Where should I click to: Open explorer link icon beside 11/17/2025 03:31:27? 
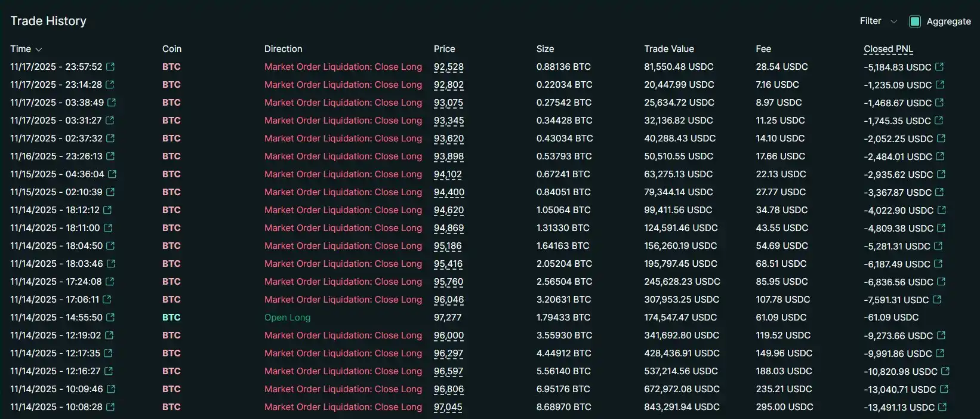click(110, 121)
